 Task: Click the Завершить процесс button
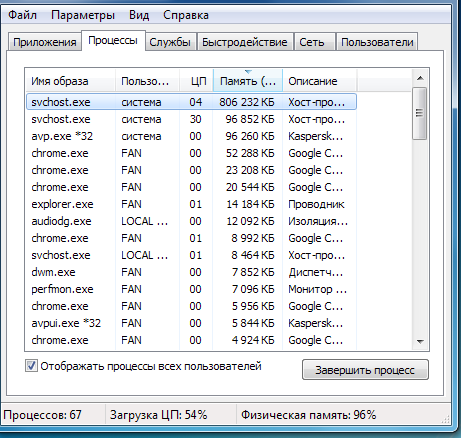(365, 370)
